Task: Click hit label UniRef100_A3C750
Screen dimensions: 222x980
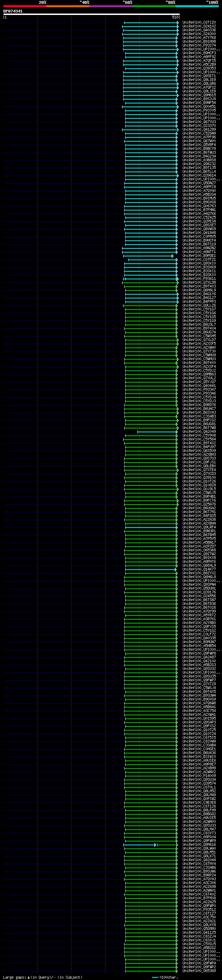Action: [199, 918]
